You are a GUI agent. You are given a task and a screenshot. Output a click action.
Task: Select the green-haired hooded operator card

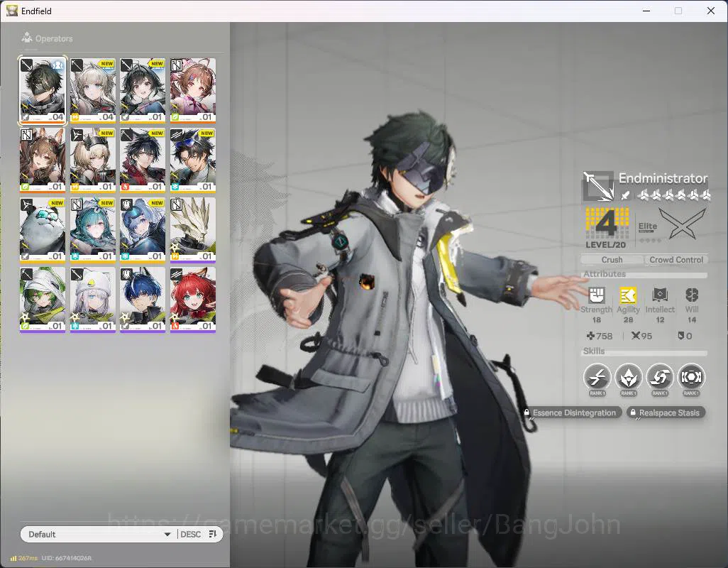[x=43, y=300]
